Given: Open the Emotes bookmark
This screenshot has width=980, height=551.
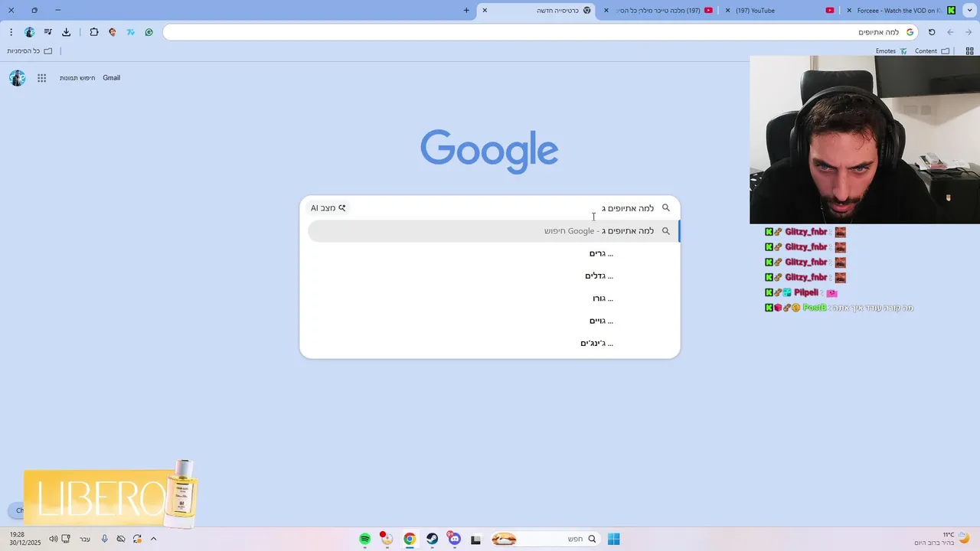Looking at the screenshot, I should pos(891,51).
